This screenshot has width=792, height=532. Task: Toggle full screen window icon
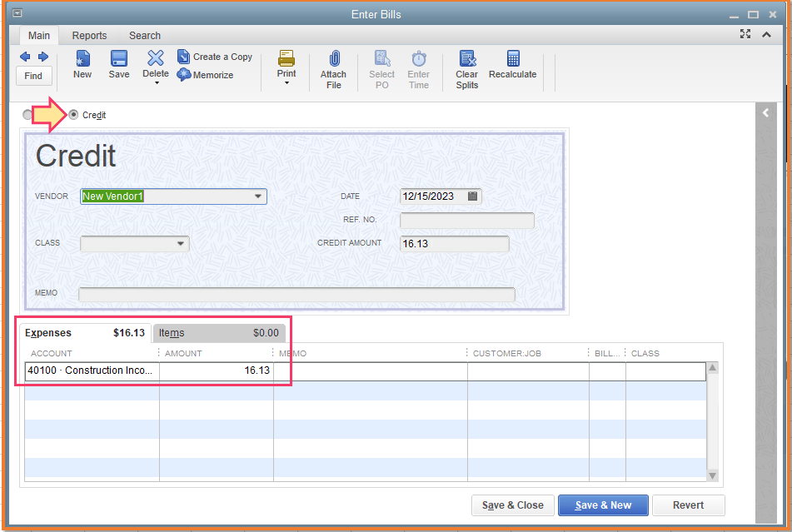pos(745,34)
